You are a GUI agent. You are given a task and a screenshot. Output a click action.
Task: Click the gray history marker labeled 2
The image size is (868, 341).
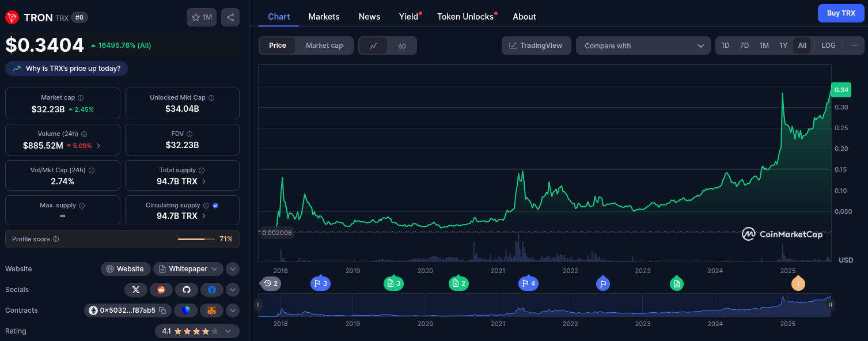271,283
